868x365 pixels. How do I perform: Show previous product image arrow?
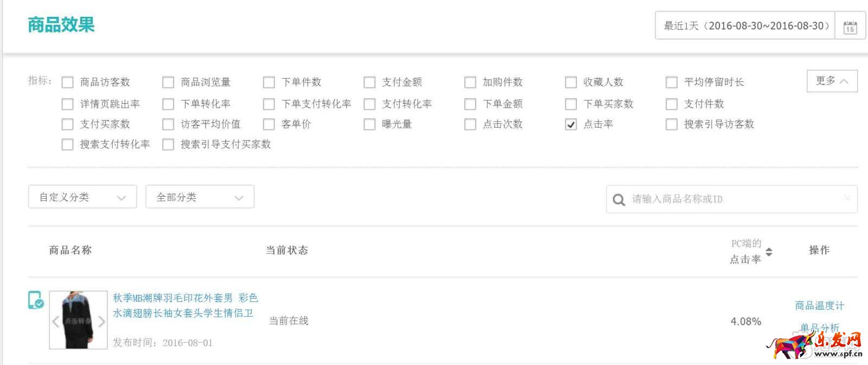(55, 321)
